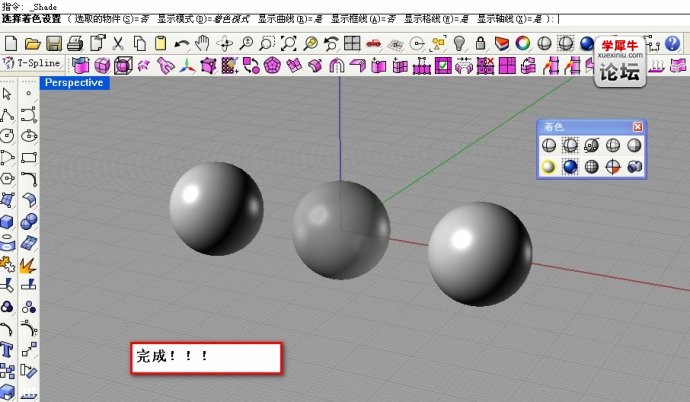The height and width of the screenshot is (402, 690).
Task: Select the Box solid tool in left sidebar
Action: click(7, 221)
